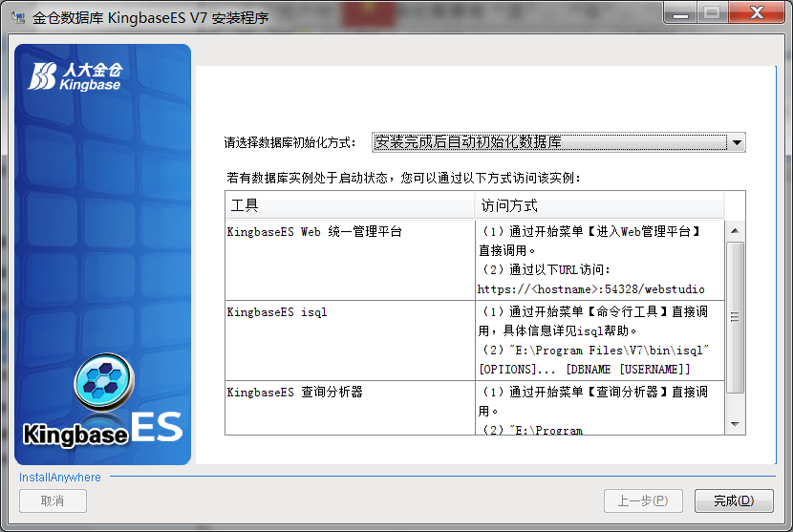The image size is (793, 532).
Task: Click the KingbaseES hexagon globe icon
Action: 104,382
